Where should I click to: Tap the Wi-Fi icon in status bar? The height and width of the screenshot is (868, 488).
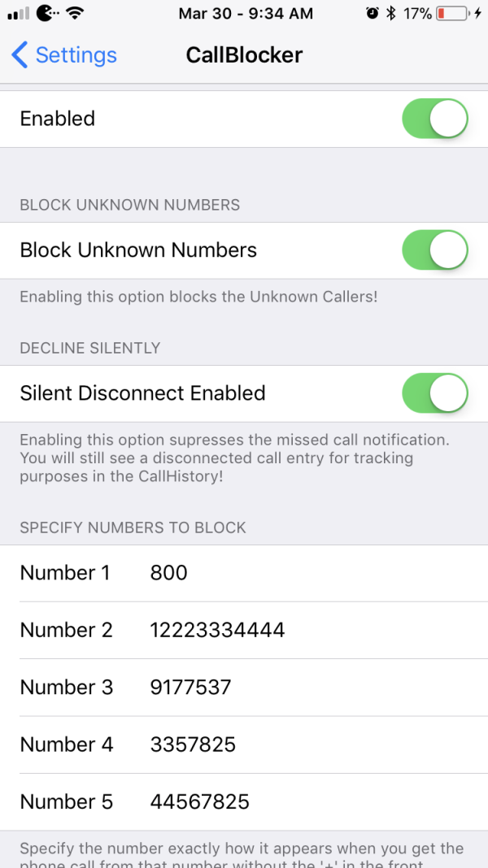(x=74, y=13)
